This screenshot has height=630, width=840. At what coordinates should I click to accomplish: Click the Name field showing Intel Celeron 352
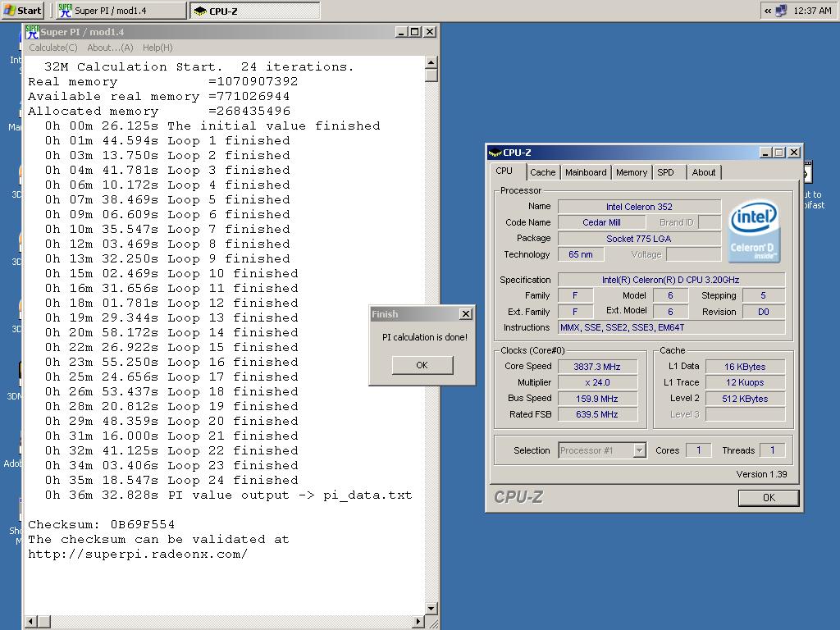click(639, 207)
